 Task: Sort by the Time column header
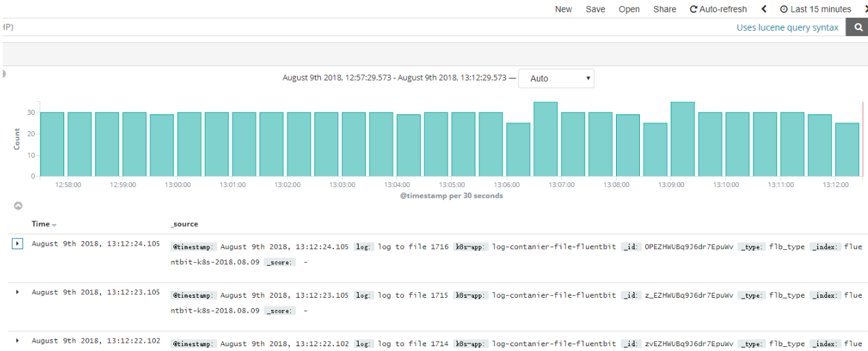[x=41, y=224]
